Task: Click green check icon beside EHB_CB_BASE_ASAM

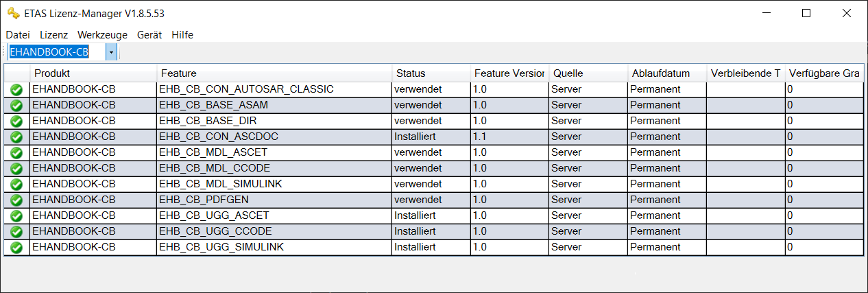Action: (x=16, y=105)
